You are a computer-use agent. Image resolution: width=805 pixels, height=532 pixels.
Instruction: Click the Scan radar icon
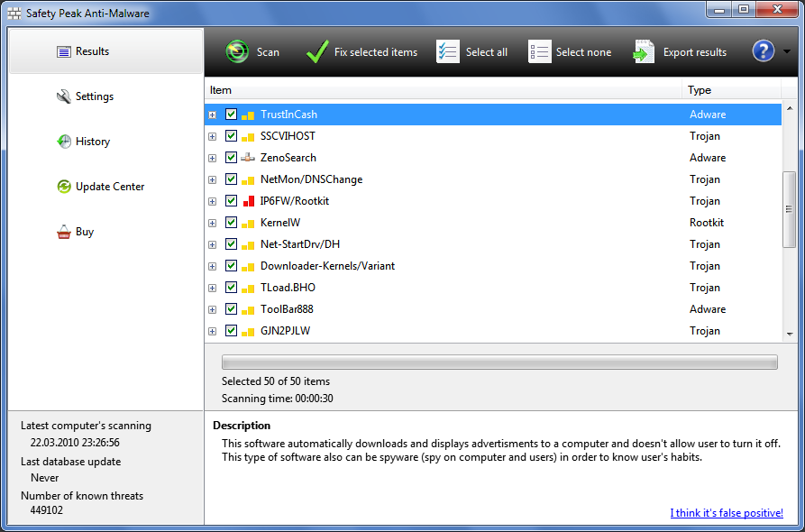(237, 52)
